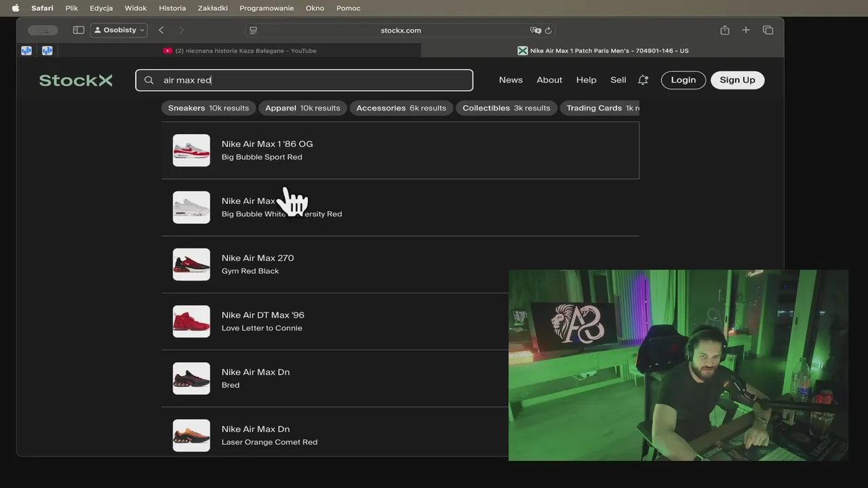Viewport: 868px width, 488px height.
Task: Filter by Trading Cards results
Action: coord(599,108)
